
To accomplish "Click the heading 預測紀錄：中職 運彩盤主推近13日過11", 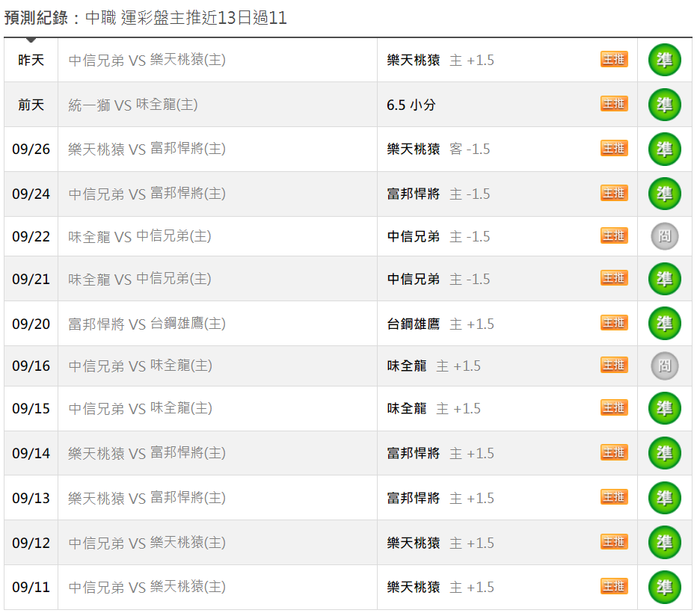I will pos(146,18).
